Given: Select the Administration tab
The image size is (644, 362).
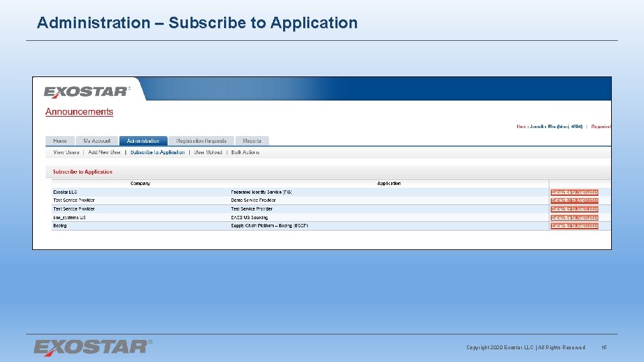Looking at the screenshot, I should [143, 141].
